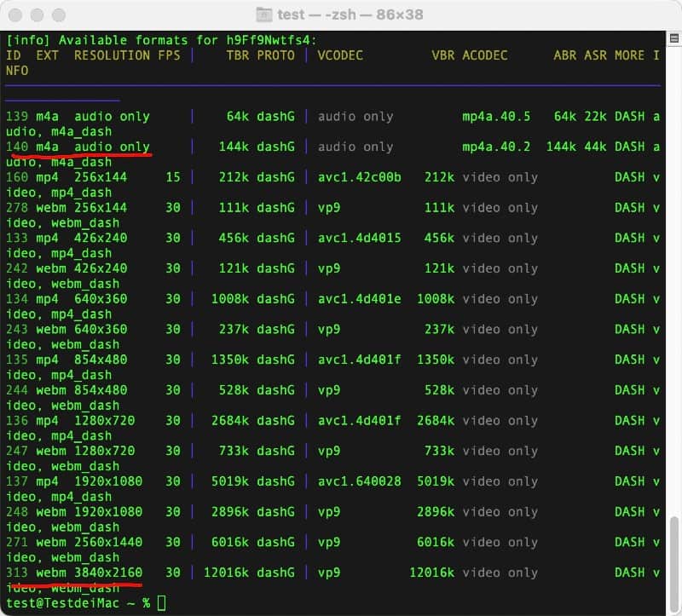Minimize the Terminal window with yellow button

coord(38,14)
